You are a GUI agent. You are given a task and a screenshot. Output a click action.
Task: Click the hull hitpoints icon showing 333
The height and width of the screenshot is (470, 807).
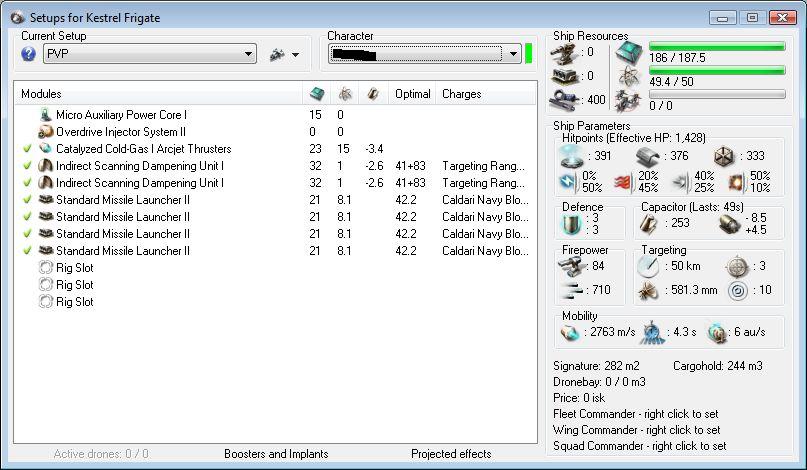(x=725, y=156)
